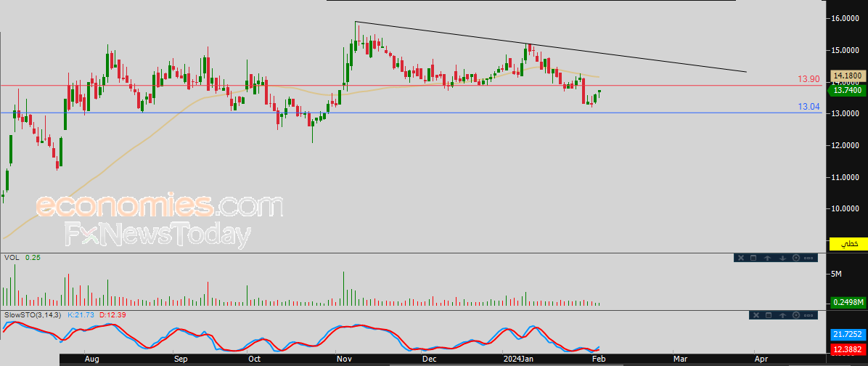Image resolution: width=868 pixels, height=366 pixels.
Task: Select the VOL indicator label
Action: (12, 257)
